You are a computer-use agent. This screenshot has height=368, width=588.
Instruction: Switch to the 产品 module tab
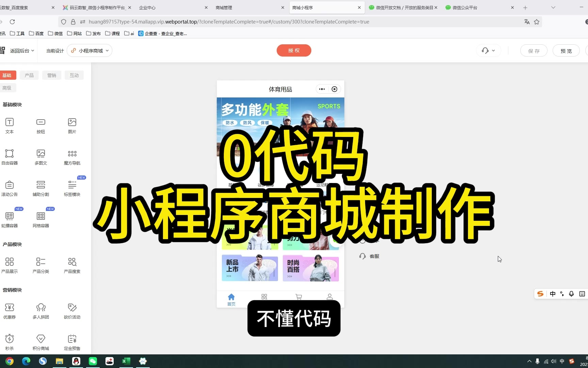click(29, 75)
